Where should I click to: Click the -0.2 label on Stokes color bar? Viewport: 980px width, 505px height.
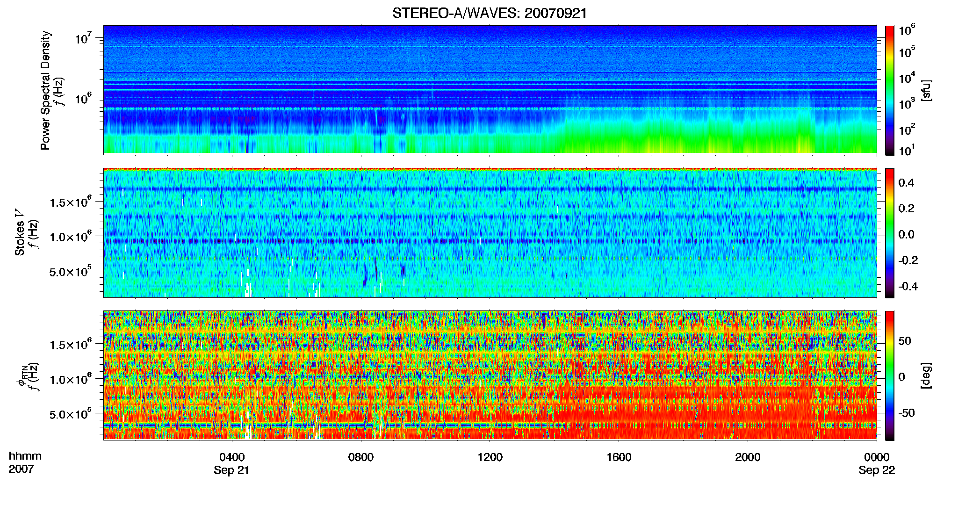coord(908,260)
